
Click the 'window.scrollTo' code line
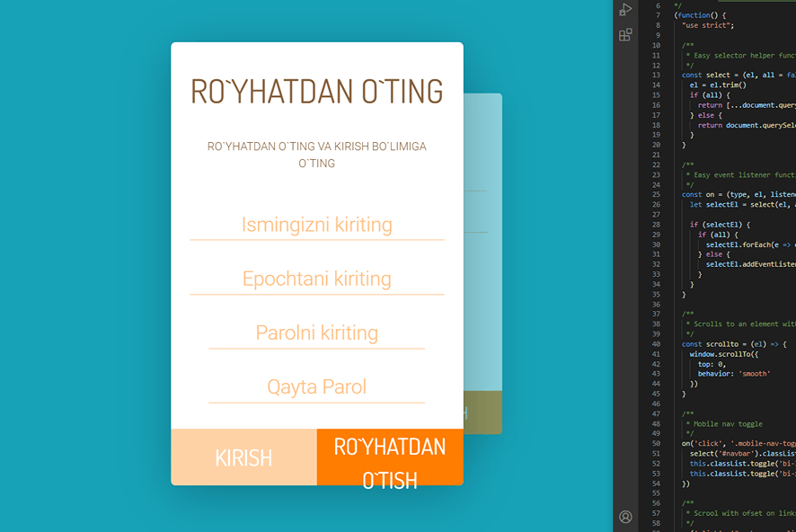(x=726, y=354)
